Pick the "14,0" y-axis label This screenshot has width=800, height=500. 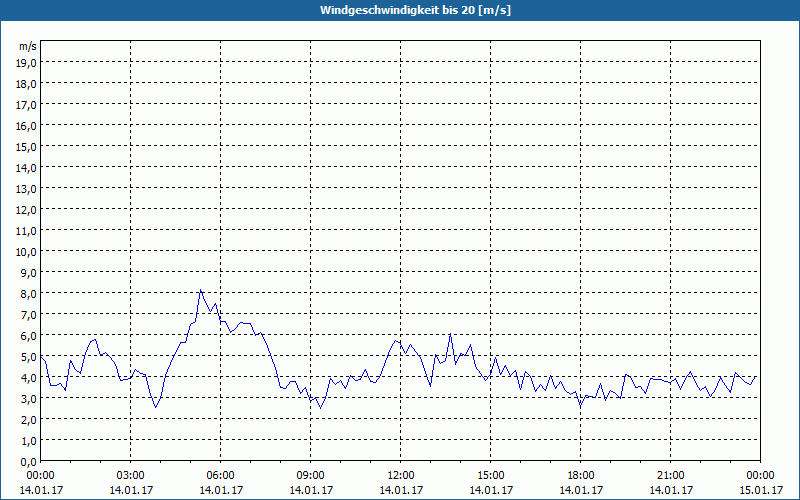[27, 168]
